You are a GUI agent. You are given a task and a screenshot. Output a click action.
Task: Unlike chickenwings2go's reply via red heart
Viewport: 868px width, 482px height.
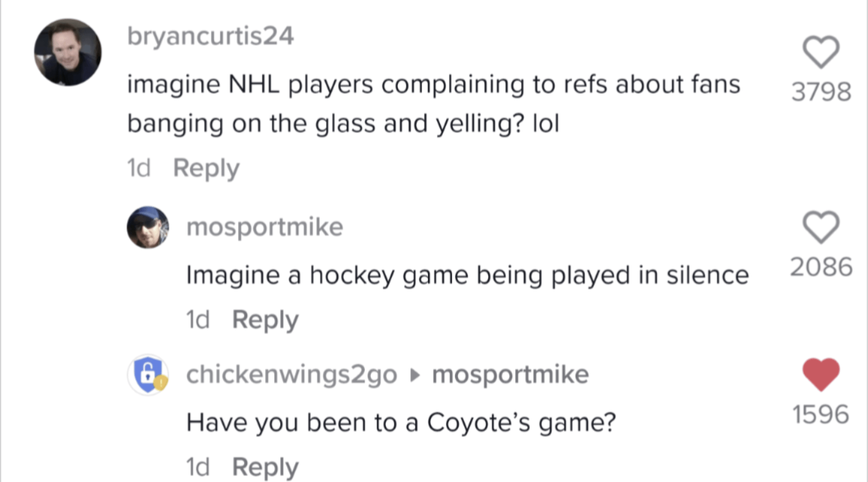pos(821,374)
